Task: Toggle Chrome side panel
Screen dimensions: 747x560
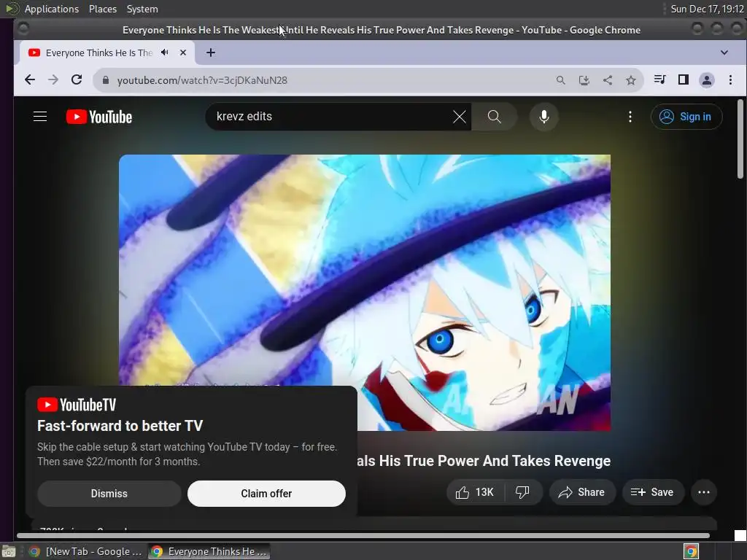Action: click(x=683, y=79)
